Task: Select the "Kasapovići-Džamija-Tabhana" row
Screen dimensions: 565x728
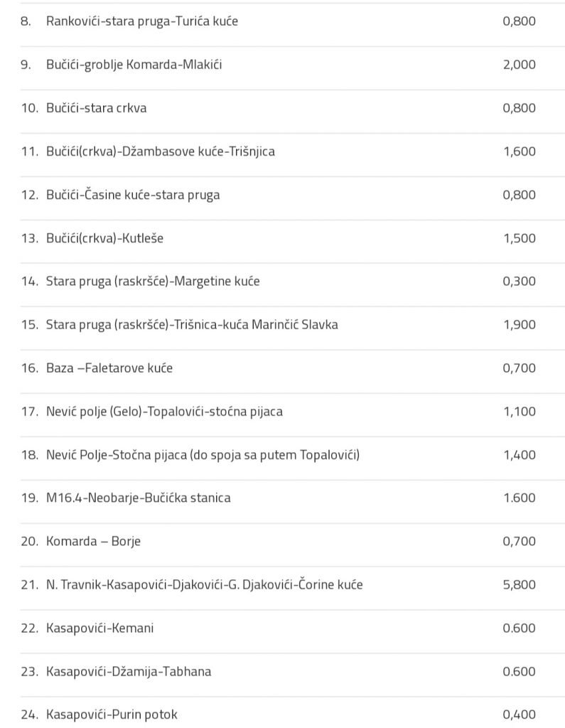Action: [129, 672]
